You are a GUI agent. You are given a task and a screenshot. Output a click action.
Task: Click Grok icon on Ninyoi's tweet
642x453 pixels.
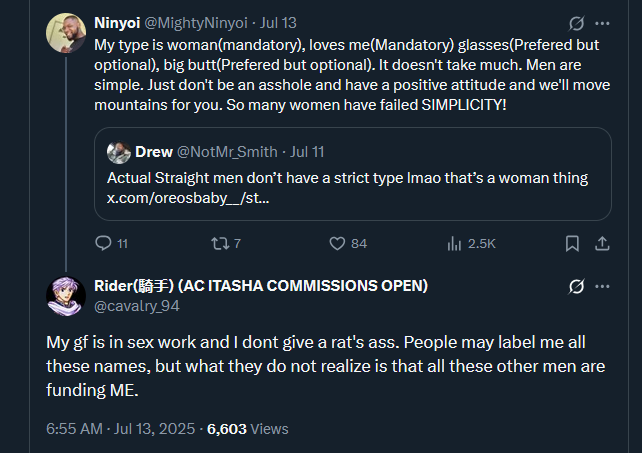pos(576,23)
